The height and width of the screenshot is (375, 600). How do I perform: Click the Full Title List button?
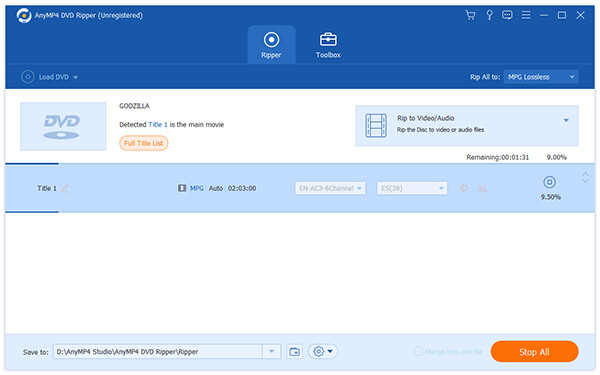(143, 143)
